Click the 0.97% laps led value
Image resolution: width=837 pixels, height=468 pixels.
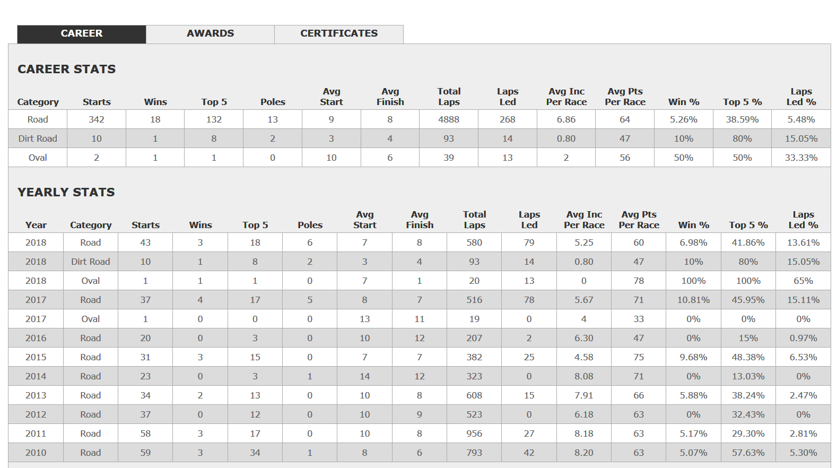(x=803, y=338)
